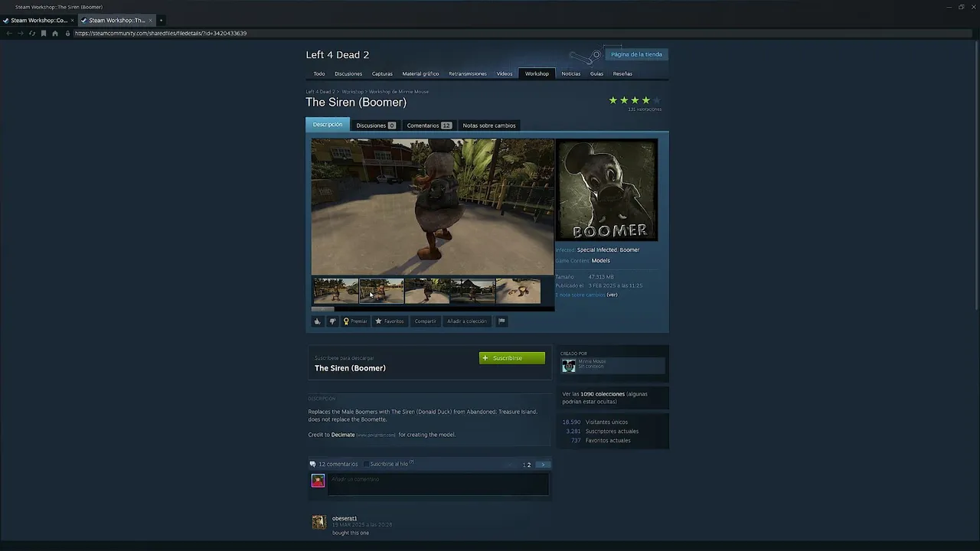Screen dimensions: 980x551
Task: Click Añadir a colección button
Action: click(467, 321)
